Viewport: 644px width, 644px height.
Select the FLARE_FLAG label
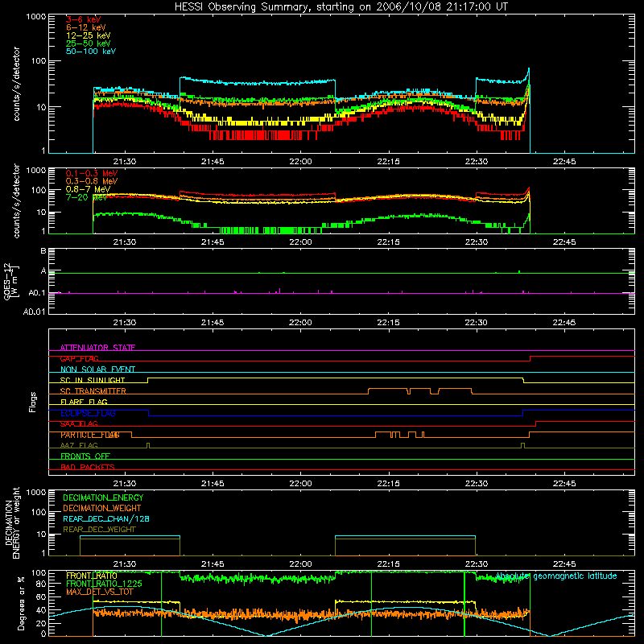(x=84, y=402)
